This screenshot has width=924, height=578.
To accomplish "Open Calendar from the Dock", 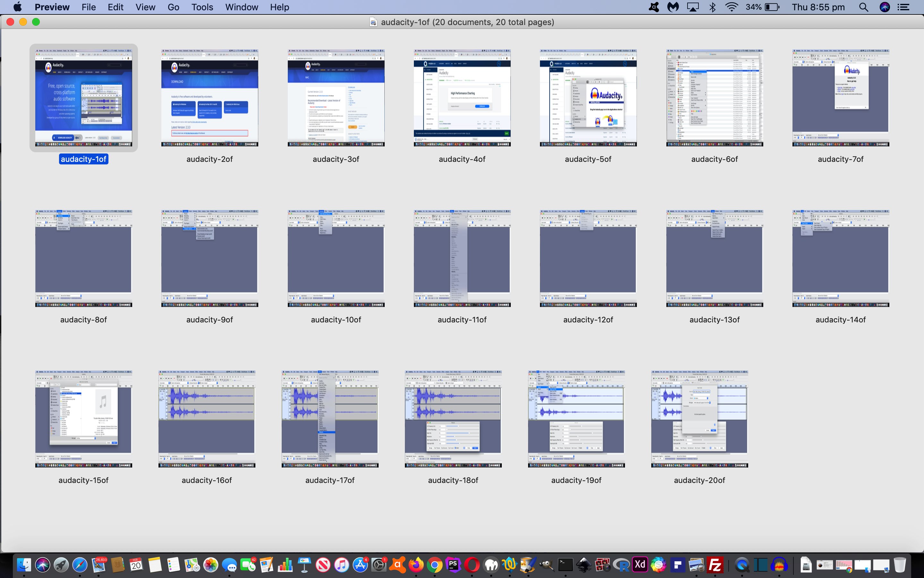I will tap(136, 565).
